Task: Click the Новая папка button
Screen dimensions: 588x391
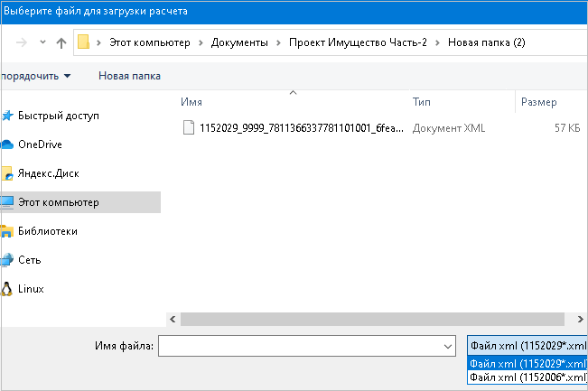Action: [129, 76]
